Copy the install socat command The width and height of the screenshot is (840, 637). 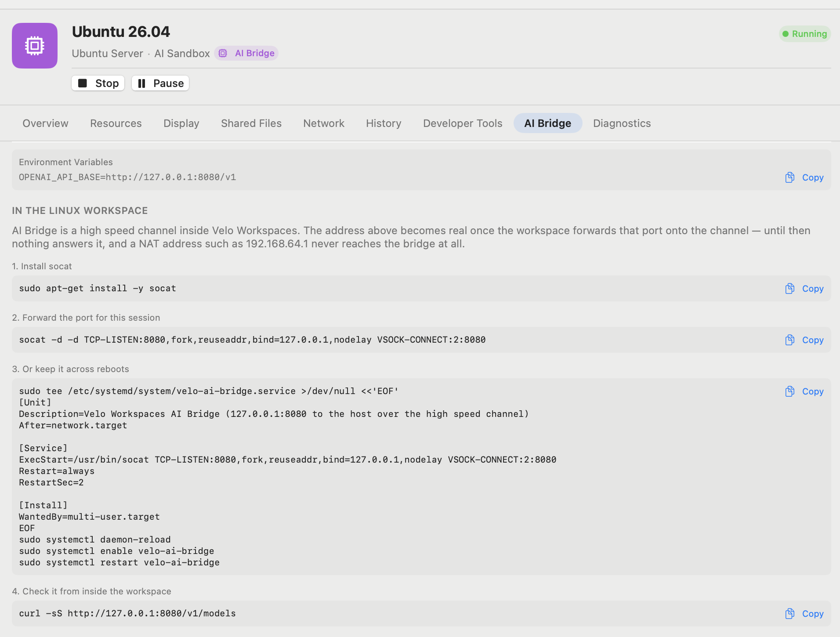805,289
